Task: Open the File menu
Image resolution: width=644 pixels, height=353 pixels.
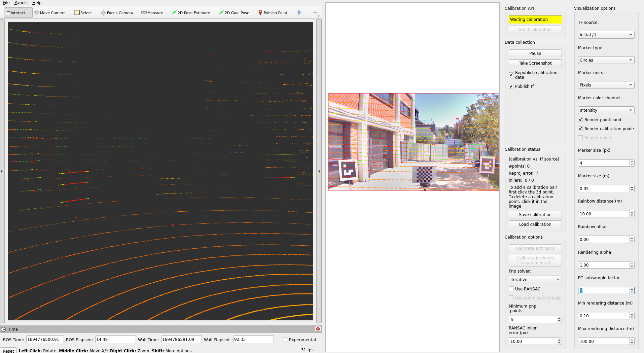Action: pyautogui.click(x=6, y=2)
